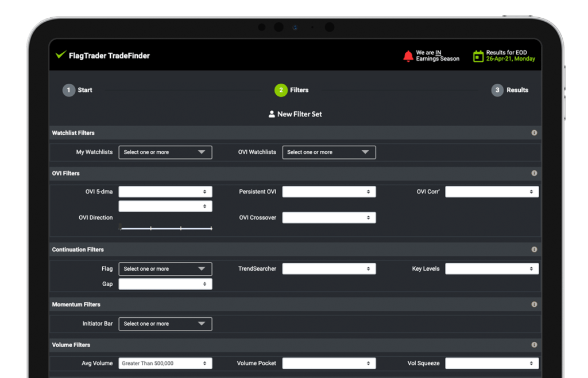Open Initiator Bar dropdown
Image resolution: width=588 pixels, height=378 pixels.
tap(165, 324)
